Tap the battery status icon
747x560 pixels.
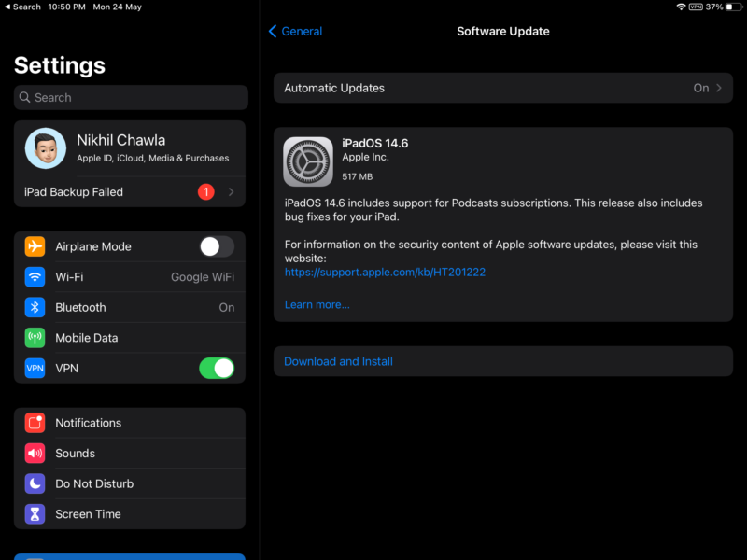click(734, 7)
